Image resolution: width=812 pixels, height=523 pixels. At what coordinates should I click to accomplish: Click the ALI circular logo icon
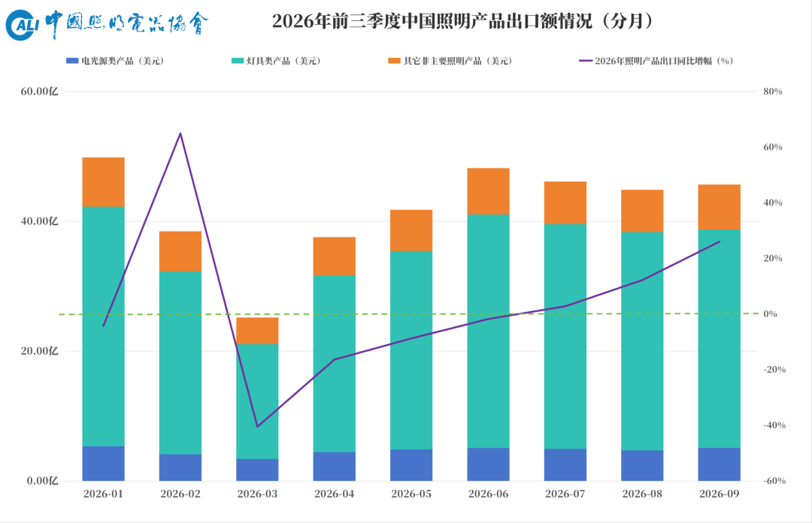[x=23, y=25]
